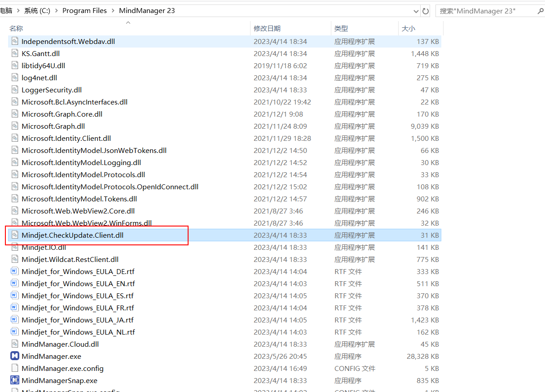The image size is (545, 392).
Task: Click the Microsoft.Web.WebView2.Core.dll icon
Action: point(15,211)
